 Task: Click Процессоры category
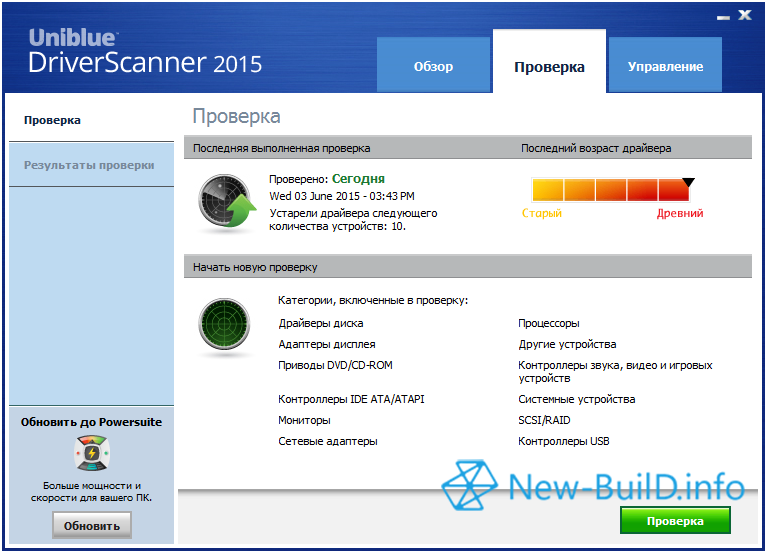pos(549,323)
